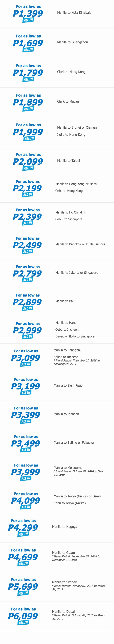Screen dimensions: 114x644
Task: Click the ALL IN badge under P1,799
Action: click(x=28, y=79)
